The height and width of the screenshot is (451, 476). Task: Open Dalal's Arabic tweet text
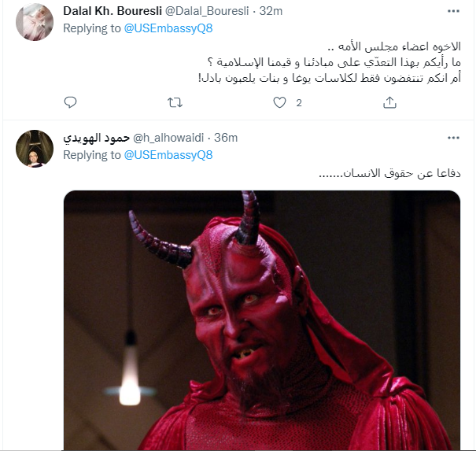click(x=330, y=62)
